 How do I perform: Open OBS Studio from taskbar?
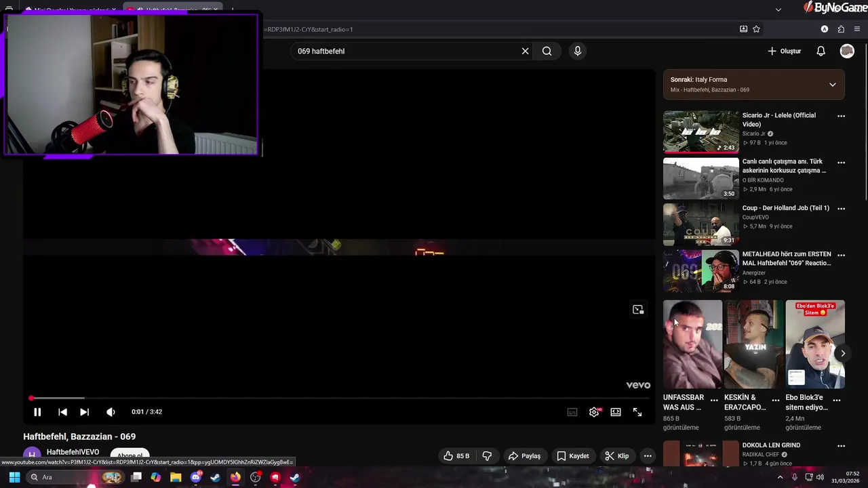point(255,477)
